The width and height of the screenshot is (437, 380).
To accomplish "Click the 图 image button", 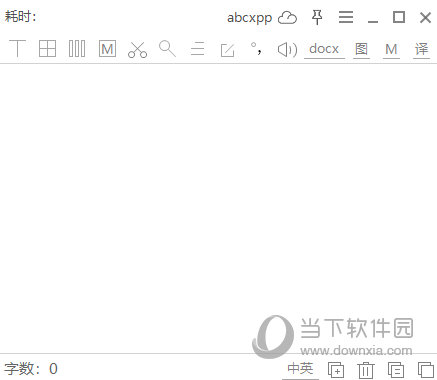I will click(361, 49).
